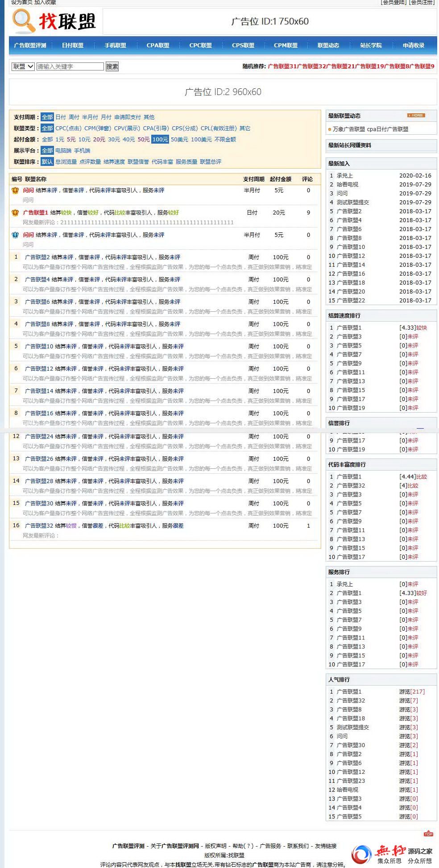Screen dimensions: 439x868
Task: Open the 广告联盟16 listing in main table
Action: click(x=39, y=413)
